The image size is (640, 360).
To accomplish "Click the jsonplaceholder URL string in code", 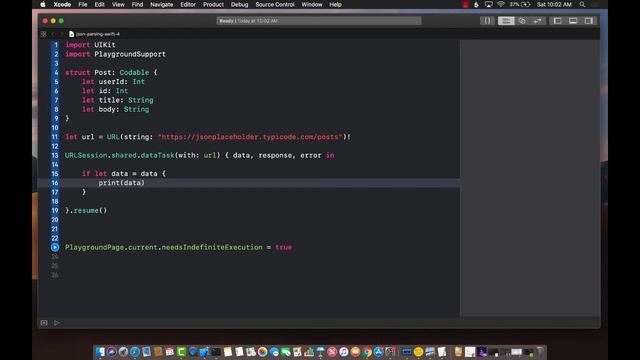I will click(250, 137).
